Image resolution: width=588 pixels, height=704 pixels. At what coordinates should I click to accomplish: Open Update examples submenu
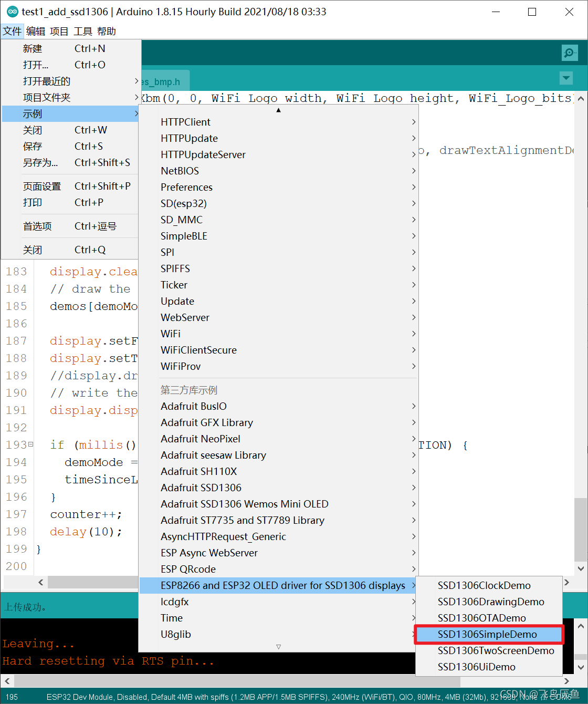[x=278, y=301]
